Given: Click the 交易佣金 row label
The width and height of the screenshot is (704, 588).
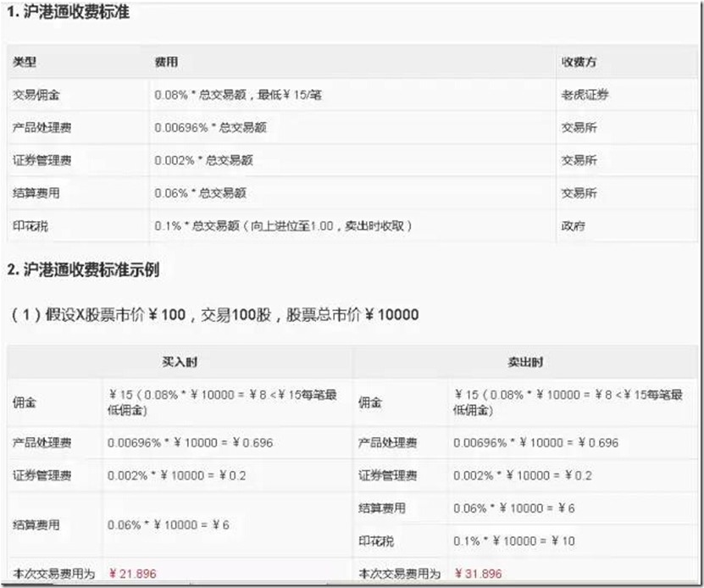Looking at the screenshot, I should (x=34, y=94).
